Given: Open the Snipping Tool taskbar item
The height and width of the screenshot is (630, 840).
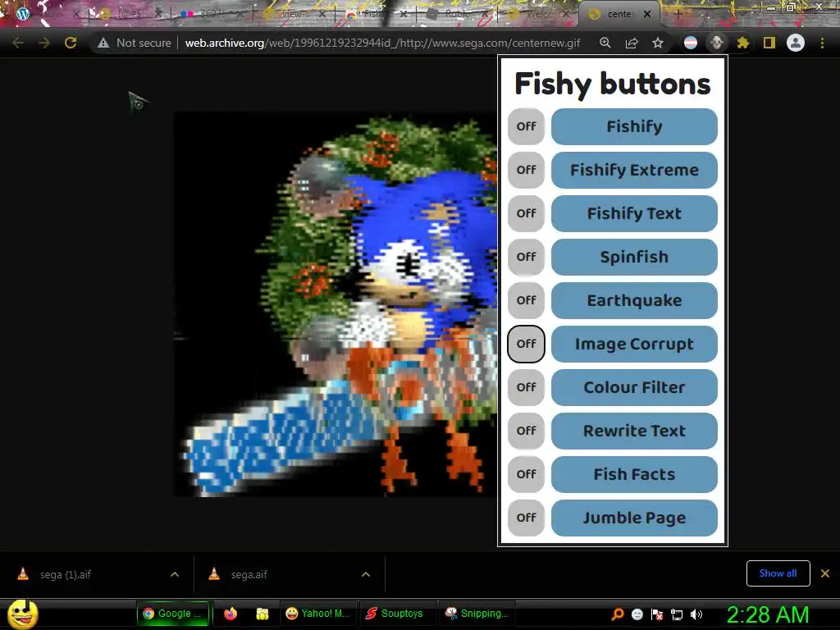Looking at the screenshot, I should click(x=477, y=614).
